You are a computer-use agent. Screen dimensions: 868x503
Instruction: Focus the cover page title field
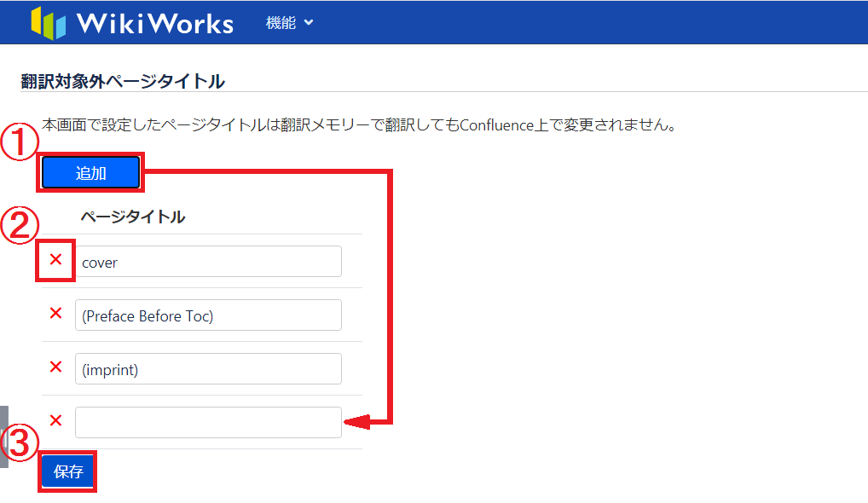coord(208,262)
